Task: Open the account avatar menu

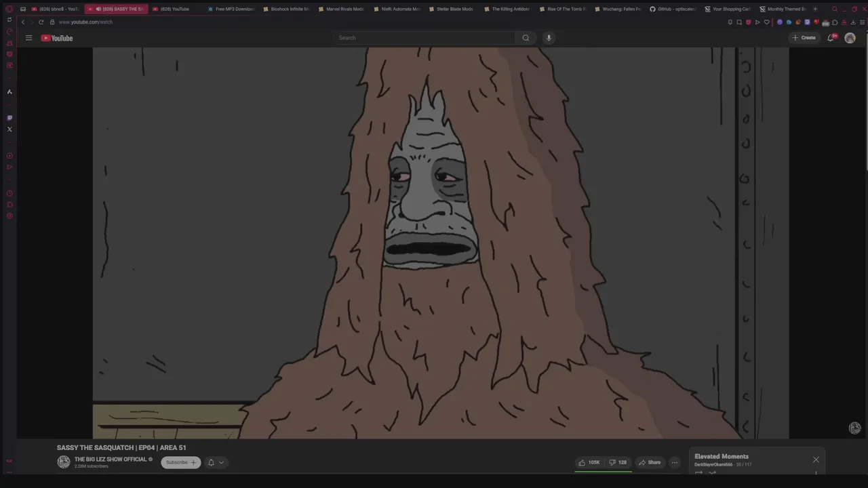Action: 850,38
